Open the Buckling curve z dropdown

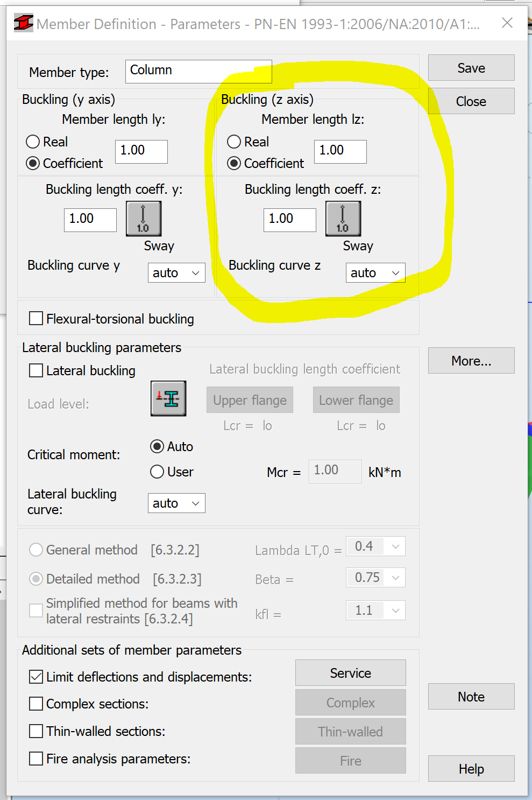(x=375, y=272)
